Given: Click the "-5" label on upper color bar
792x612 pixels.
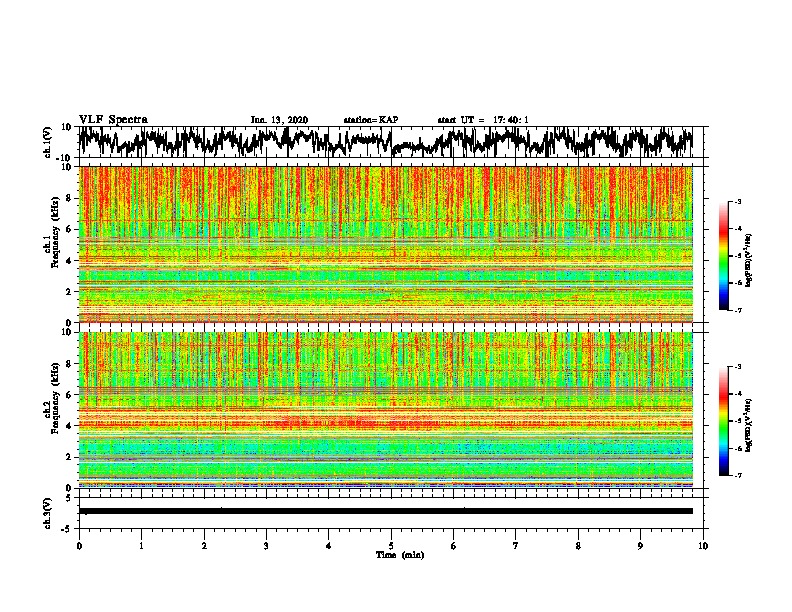Looking at the screenshot, I should point(738,256).
